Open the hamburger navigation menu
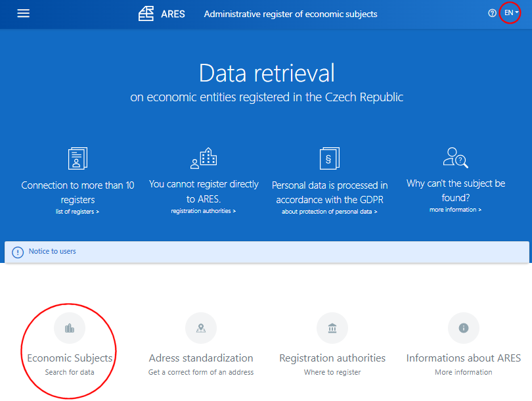The width and height of the screenshot is (532, 401). coord(24,14)
